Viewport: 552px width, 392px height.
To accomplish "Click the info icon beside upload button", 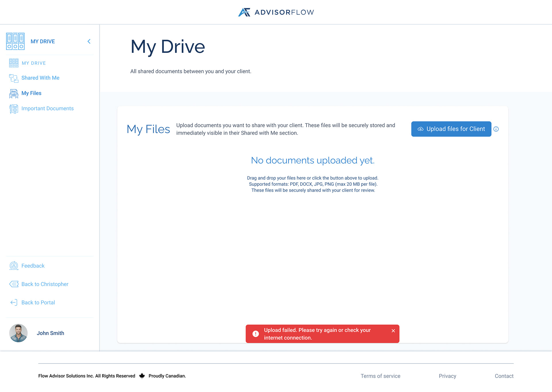I will (x=496, y=129).
